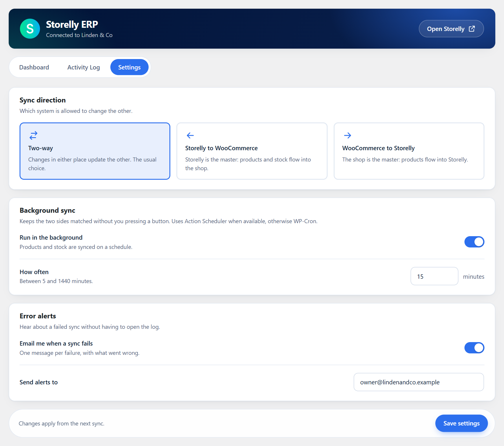Click the 'Connected to Linden & Co' text
Viewport: 504px width, 446px height.
click(79, 35)
